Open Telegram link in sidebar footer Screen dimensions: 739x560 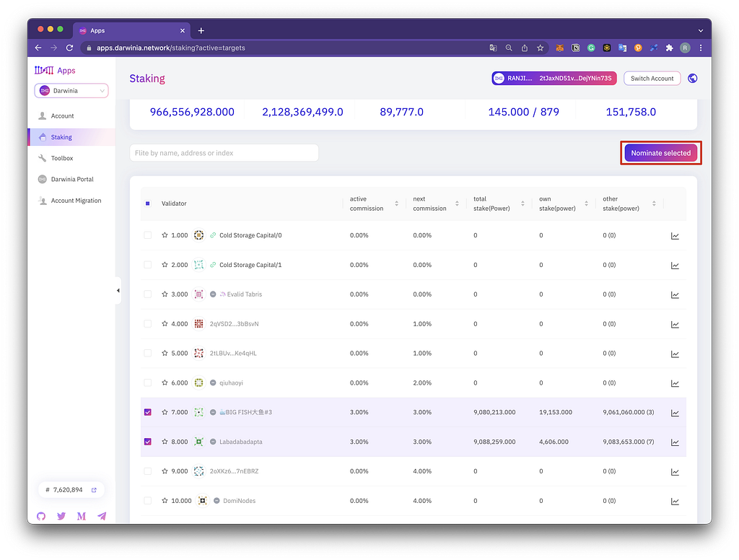[x=102, y=516]
